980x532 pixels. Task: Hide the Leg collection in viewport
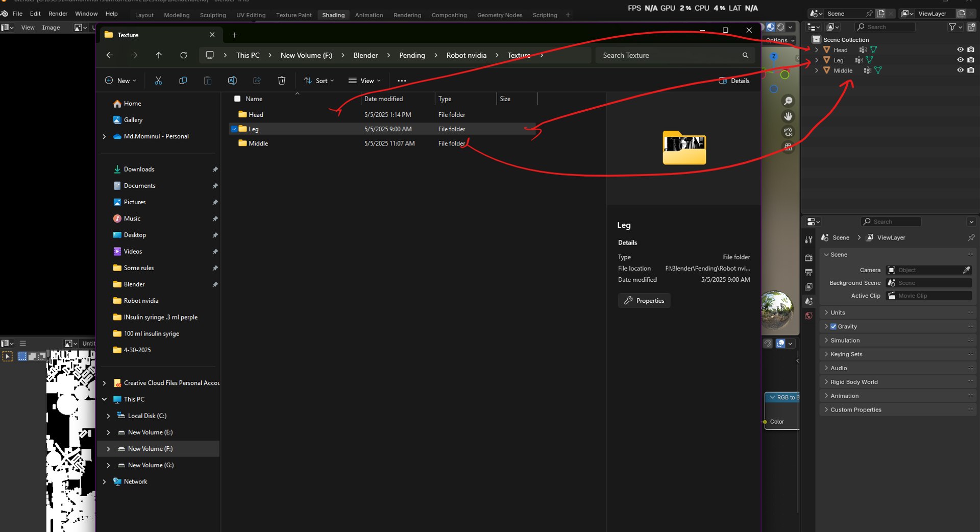[x=960, y=60]
